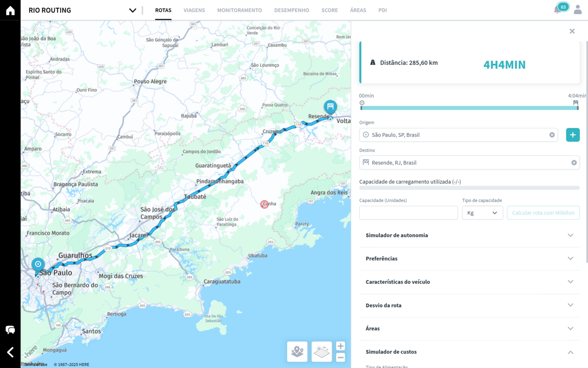
Task: Open the Kg capacity type dropdown
Action: point(482,213)
